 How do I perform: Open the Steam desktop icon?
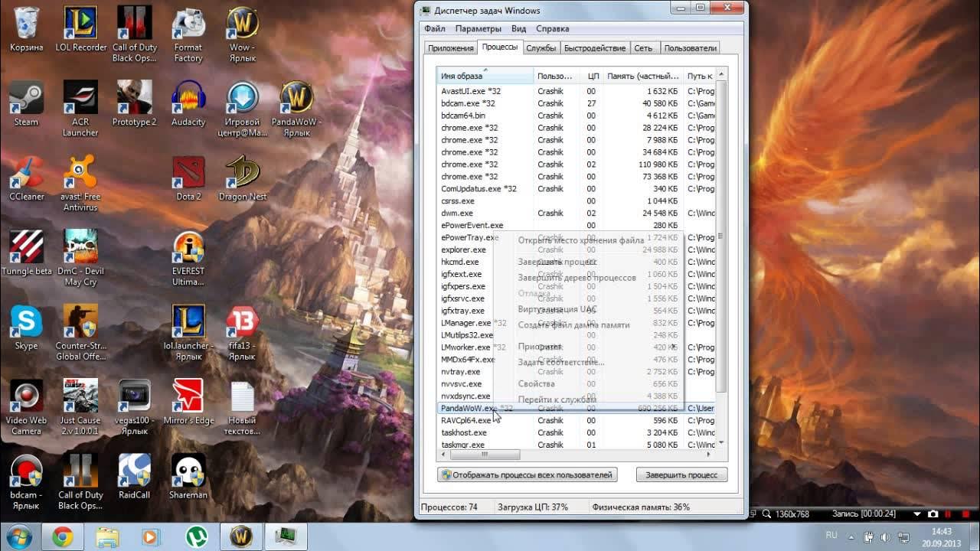[26, 105]
